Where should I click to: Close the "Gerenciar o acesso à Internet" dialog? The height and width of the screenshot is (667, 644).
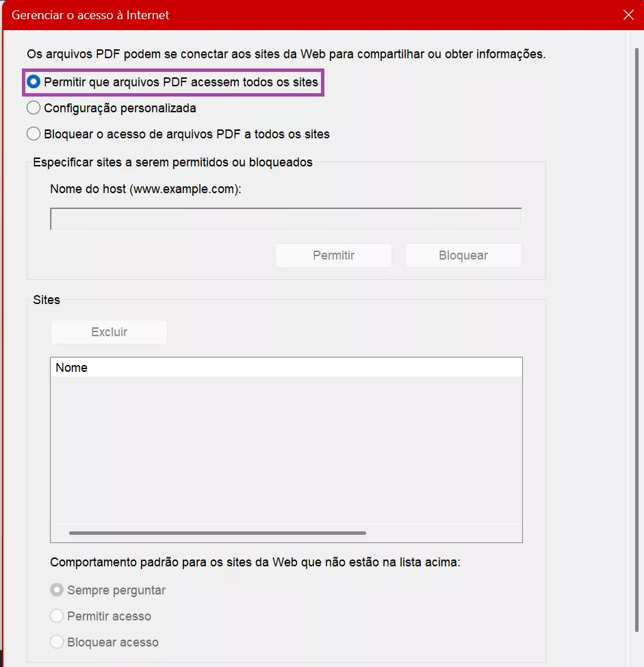(x=628, y=14)
